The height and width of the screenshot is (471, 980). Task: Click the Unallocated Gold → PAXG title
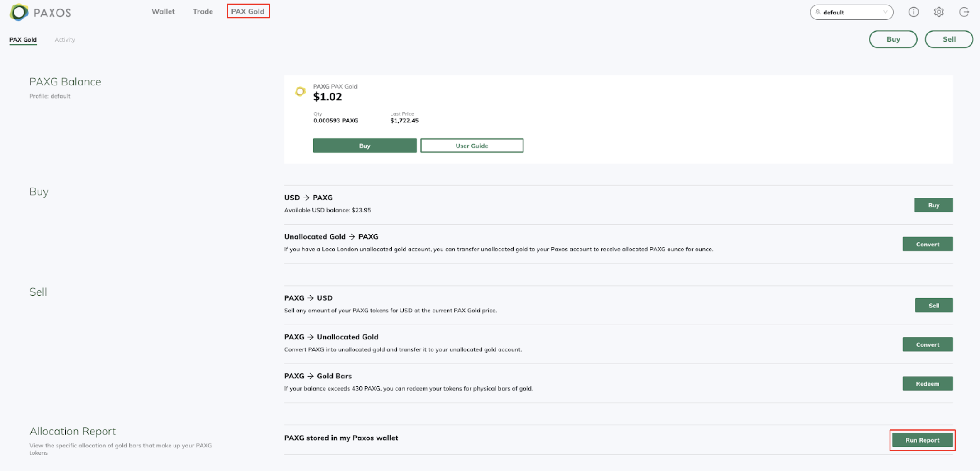[x=331, y=236]
